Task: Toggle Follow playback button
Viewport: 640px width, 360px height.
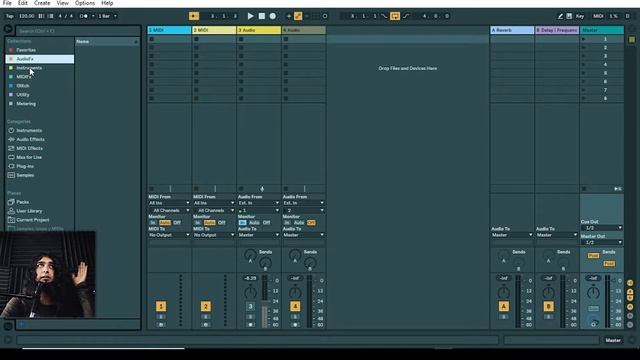Action: 194,16
